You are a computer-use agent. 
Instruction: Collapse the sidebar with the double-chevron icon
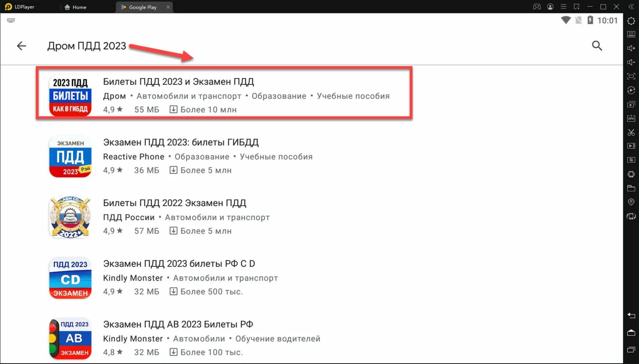631,7
